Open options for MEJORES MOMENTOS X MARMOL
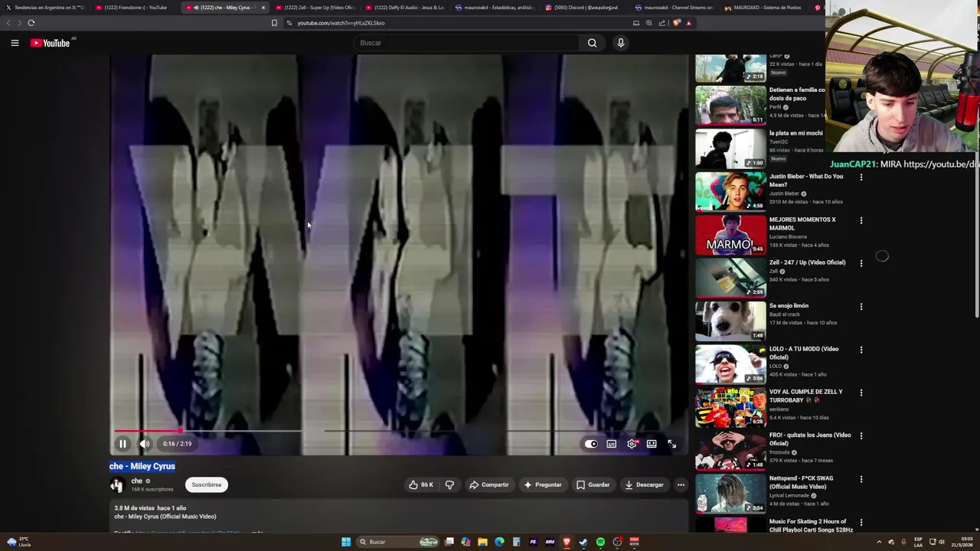980x551 pixels. tap(861, 220)
